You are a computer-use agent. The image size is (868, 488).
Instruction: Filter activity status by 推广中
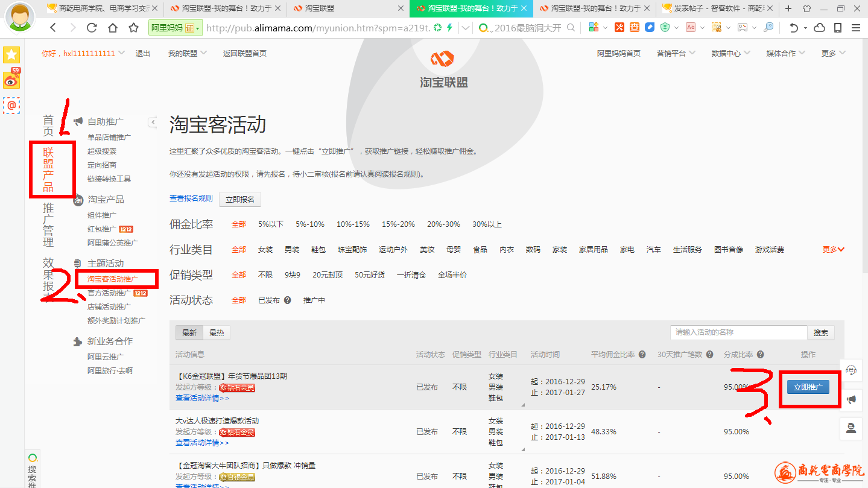(314, 300)
